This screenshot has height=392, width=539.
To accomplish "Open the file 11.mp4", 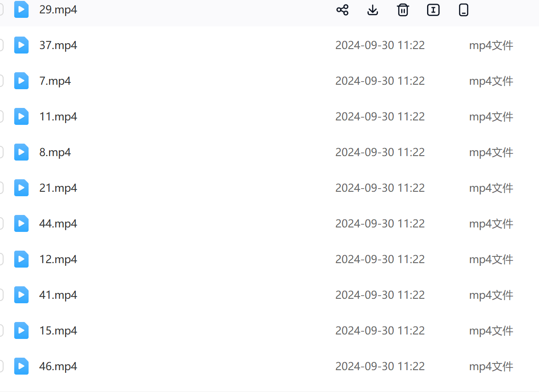I will tap(58, 116).
